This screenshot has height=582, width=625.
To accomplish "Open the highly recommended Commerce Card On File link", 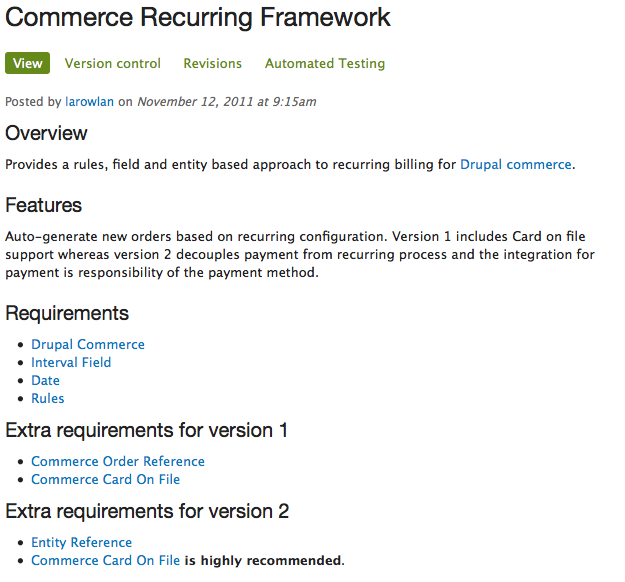I will 106,560.
